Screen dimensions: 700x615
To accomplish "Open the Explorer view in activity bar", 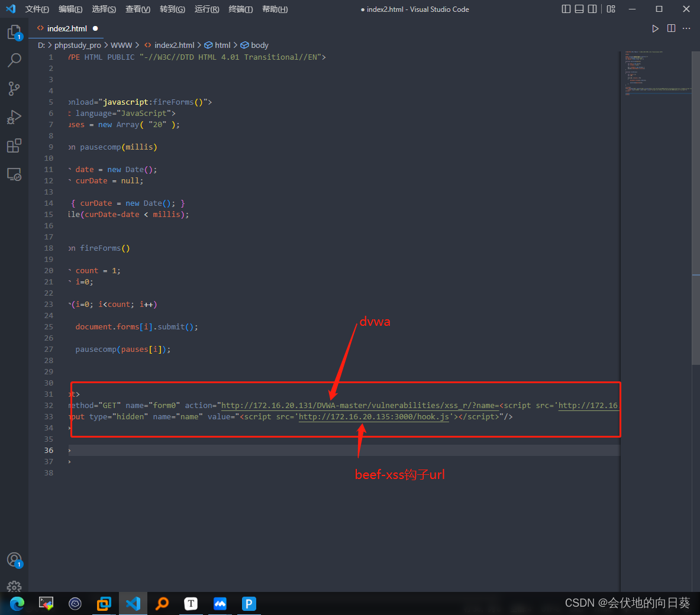I will coord(14,33).
